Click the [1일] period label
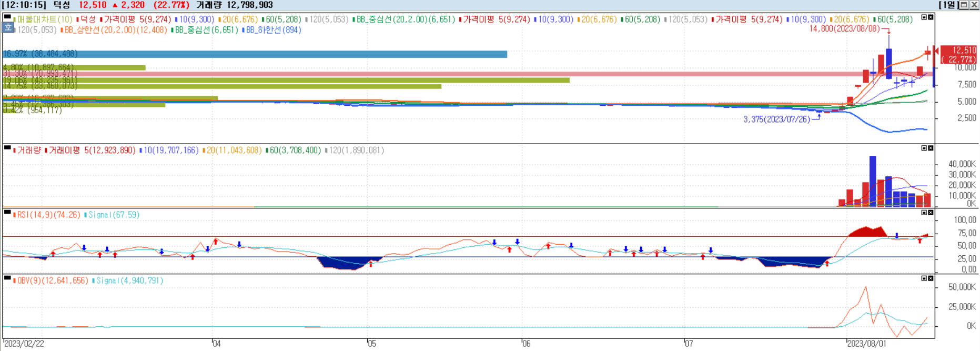980x351 pixels. [948, 5]
